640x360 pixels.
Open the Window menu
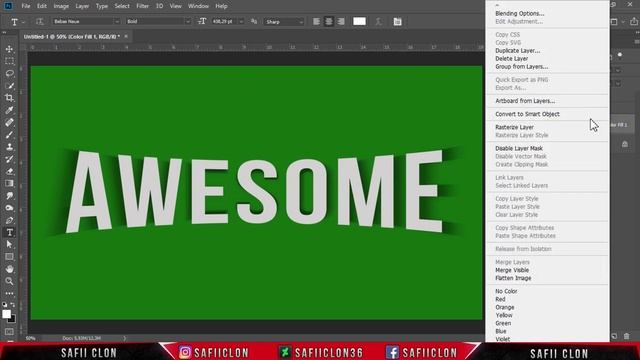pos(198,6)
